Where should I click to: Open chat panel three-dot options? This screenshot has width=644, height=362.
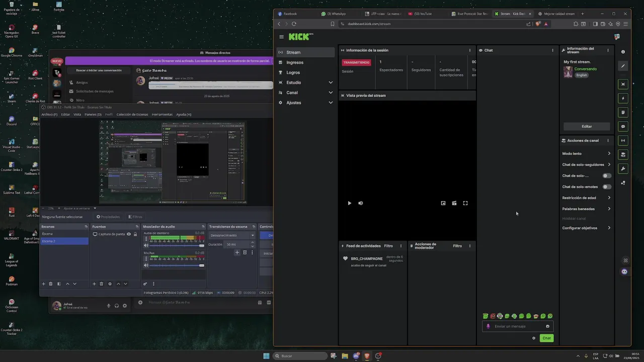(552, 50)
